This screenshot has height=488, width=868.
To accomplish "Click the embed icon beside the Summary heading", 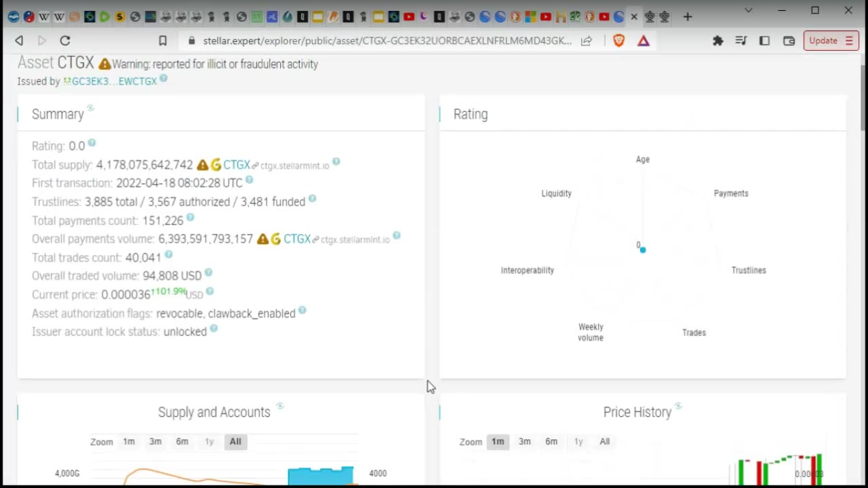I will [x=91, y=108].
